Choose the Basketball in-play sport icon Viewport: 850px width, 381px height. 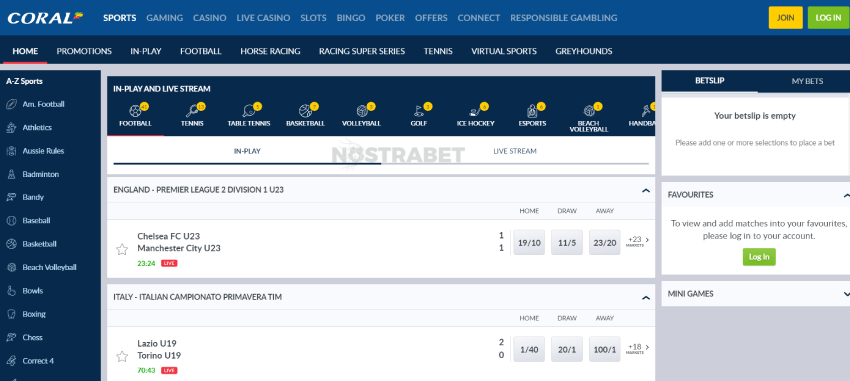tap(305, 115)
